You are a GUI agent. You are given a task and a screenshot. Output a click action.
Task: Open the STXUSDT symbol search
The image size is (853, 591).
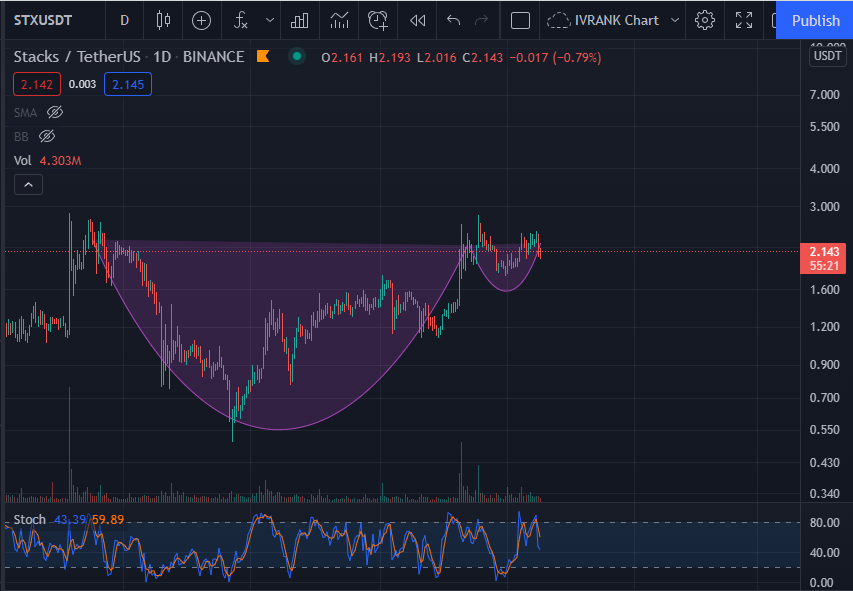[43, 21]
